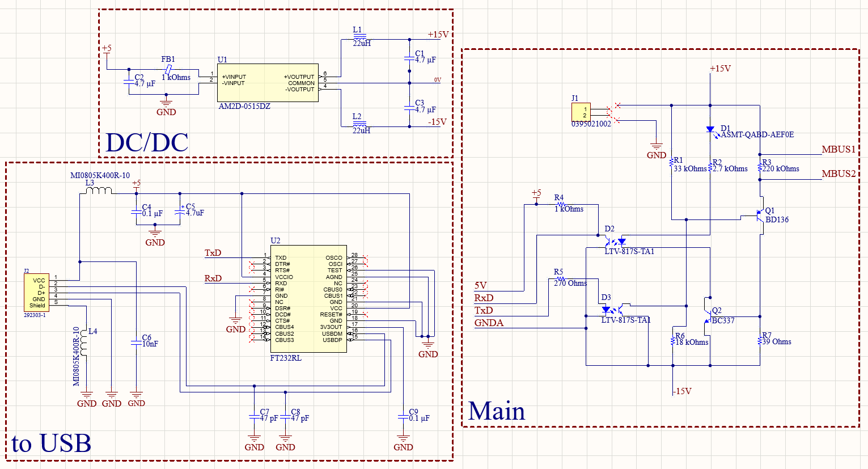Screen dimensions: 868x469
Task: Select capacitor C6 10nF symbol
Action: point(136,342)
